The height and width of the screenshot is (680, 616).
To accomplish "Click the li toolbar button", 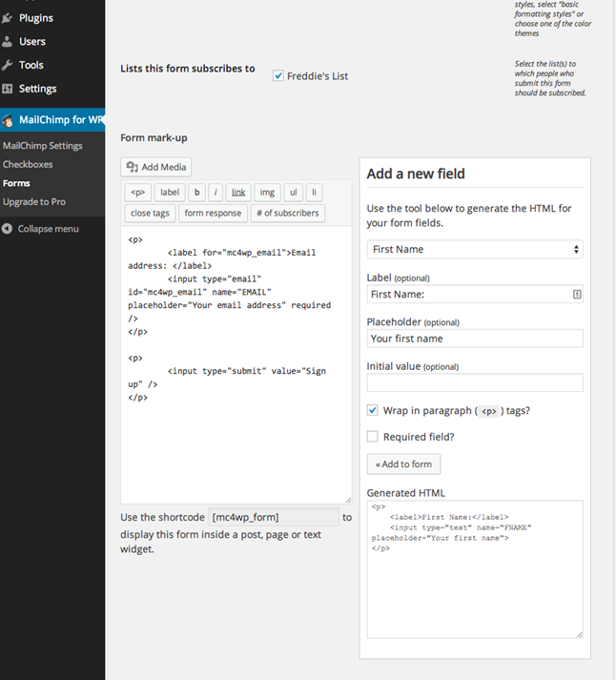I will [315, 193].
